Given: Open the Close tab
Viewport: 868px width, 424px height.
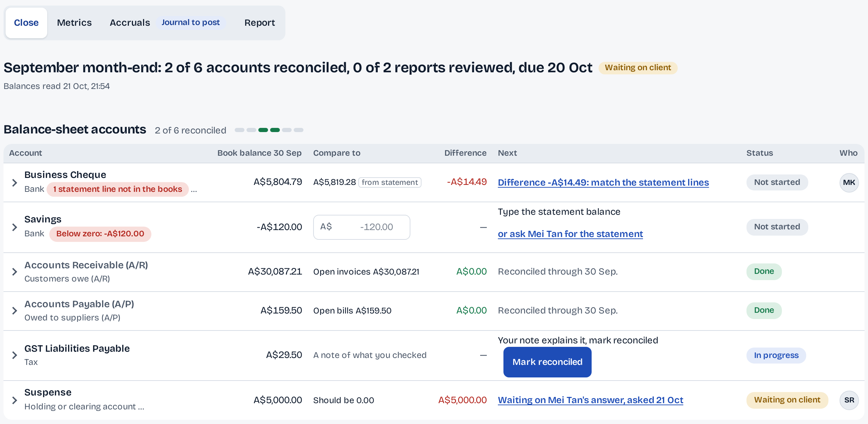Looking at the screenshot, I should click(x=26, y=23).
